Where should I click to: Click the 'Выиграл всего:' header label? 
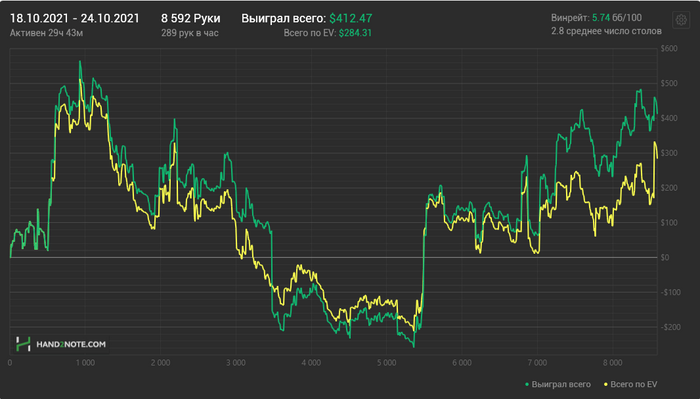[284, 18]
